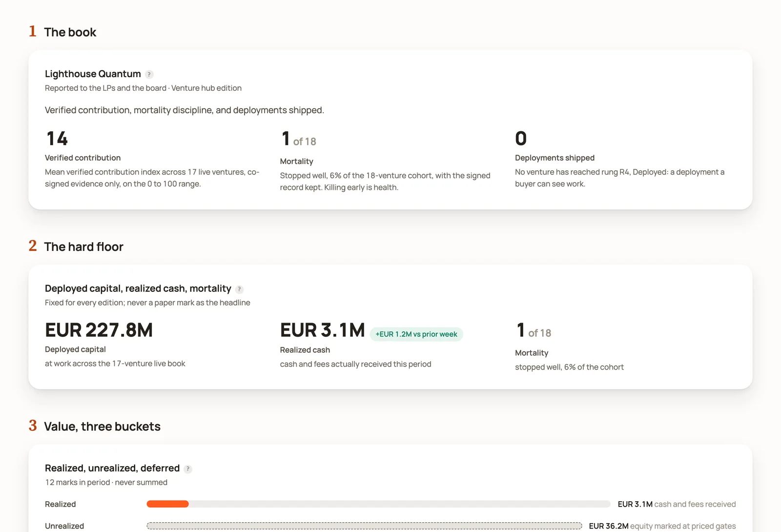Click the Realized row label
This screenshot has width=781, height=532.
(x=61, y=504)
